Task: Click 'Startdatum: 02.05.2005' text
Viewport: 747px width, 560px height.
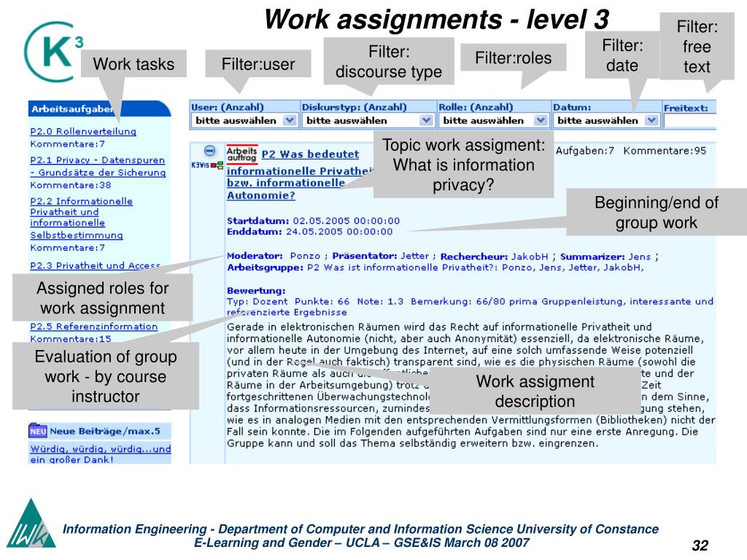Action: 313,220
